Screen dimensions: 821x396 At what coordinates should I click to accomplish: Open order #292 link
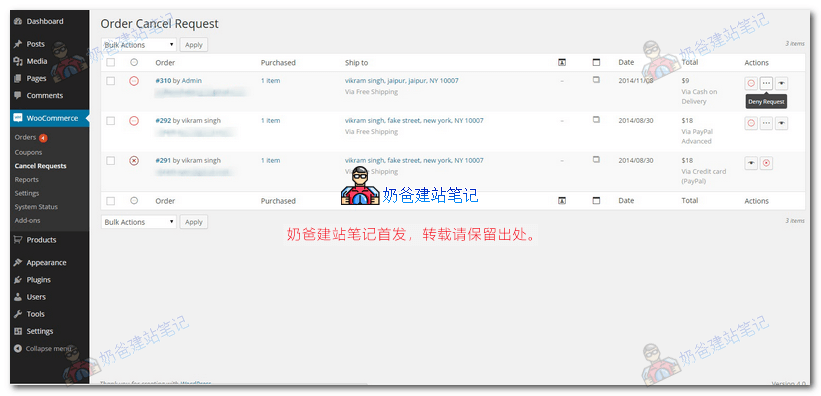[163, 120]
